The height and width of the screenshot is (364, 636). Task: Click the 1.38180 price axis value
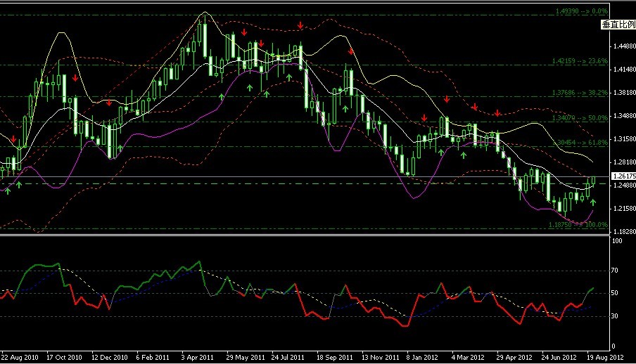pyautogui.click(x=625, y=93)
